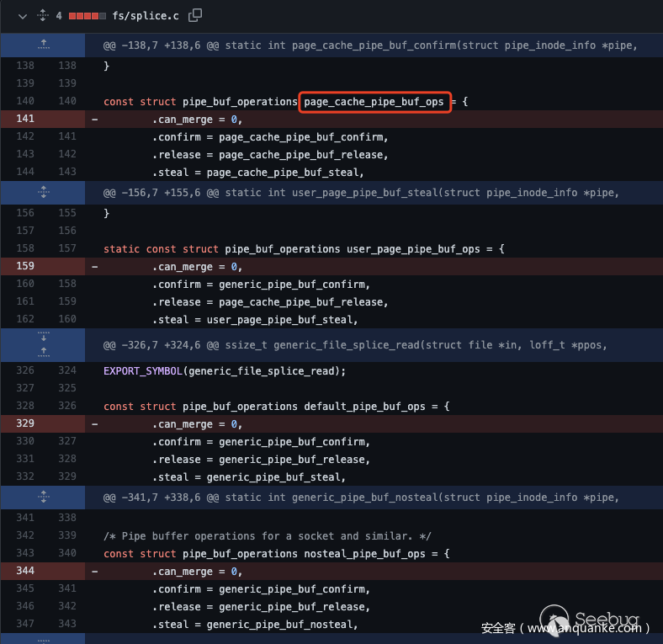Expand all lines of fs/splice.c
Image resolution: width=663 pixels, height=644 pixels.
43,16
